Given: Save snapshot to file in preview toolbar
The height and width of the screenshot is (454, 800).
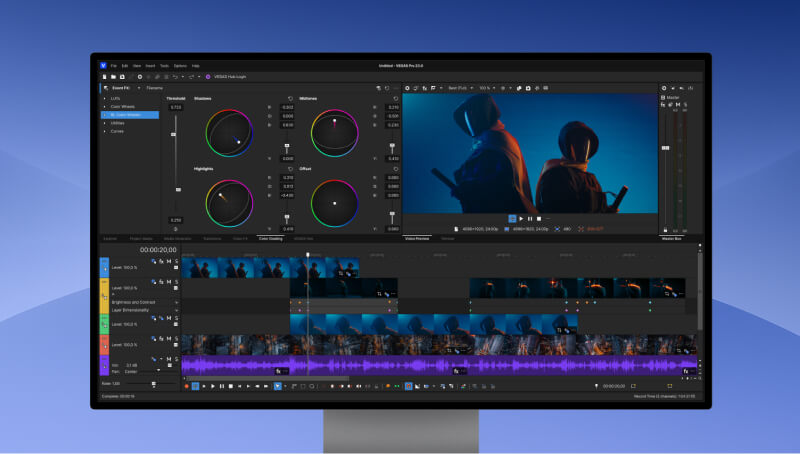Looking at the screenshot, I should pyautogui.click(x=528, y=88).
